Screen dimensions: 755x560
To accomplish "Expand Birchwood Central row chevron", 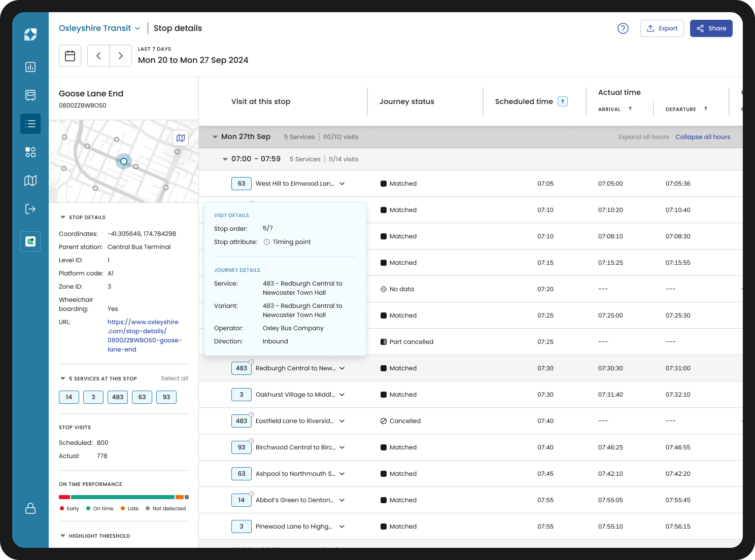I will click(342, 447).
